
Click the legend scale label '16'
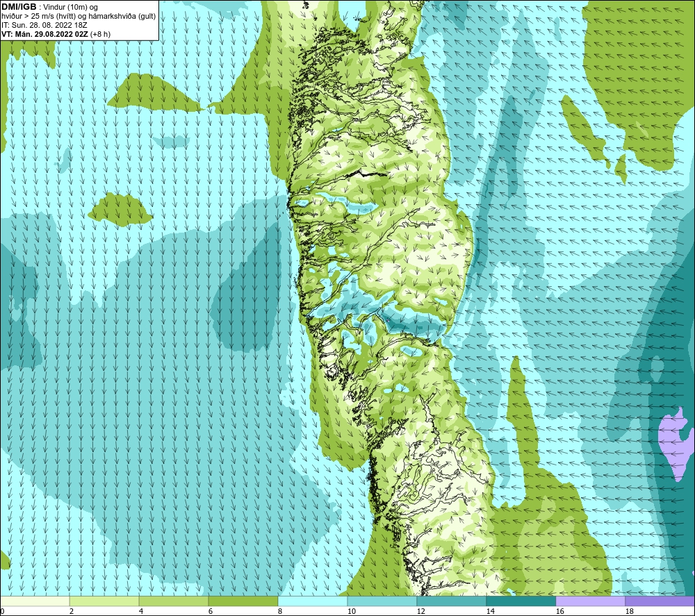coord(559,611)
